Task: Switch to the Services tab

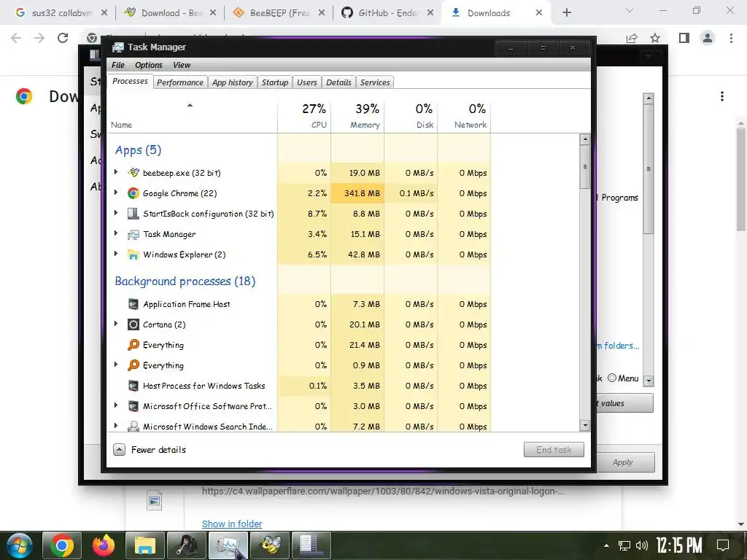Action: (375, 82)
